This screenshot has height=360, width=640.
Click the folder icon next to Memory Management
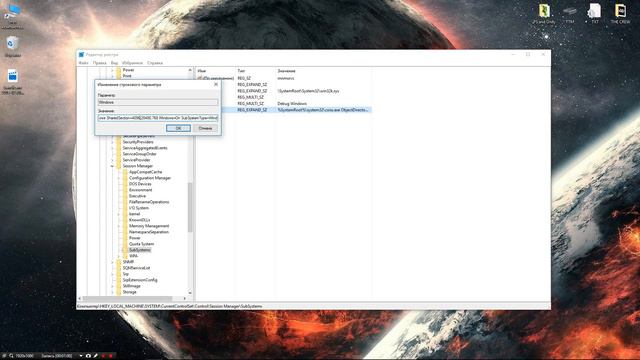pos(125,226)
